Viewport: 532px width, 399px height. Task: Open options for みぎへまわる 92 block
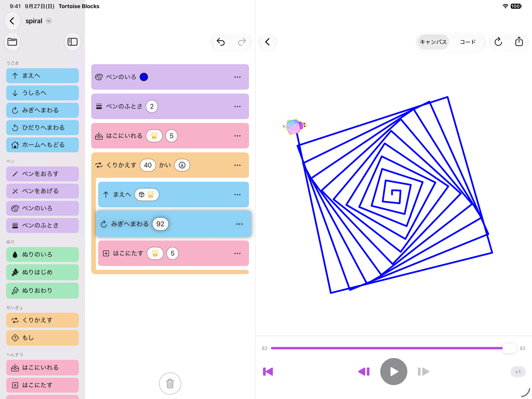239,224
